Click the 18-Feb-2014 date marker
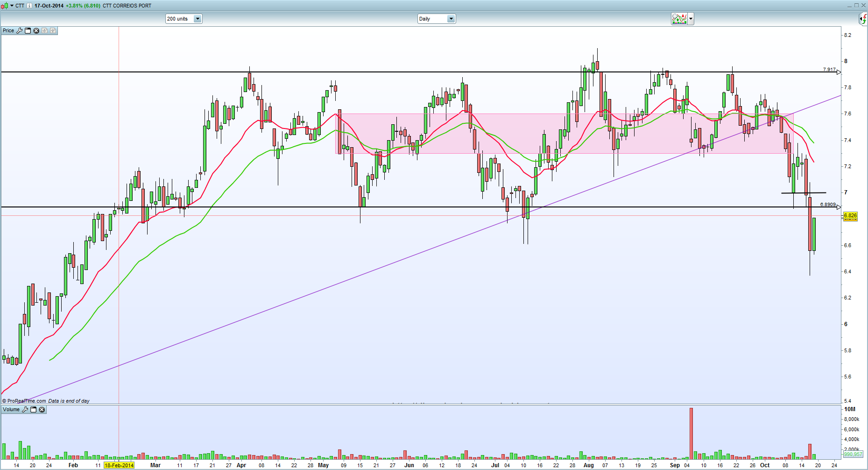868x470 pixels. click(119, 465)
